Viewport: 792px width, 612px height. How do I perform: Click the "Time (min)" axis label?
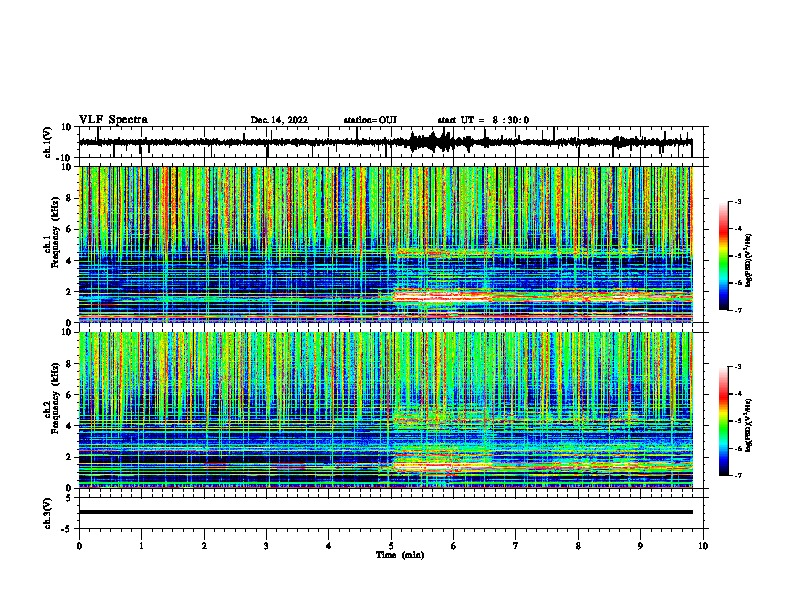400,555
